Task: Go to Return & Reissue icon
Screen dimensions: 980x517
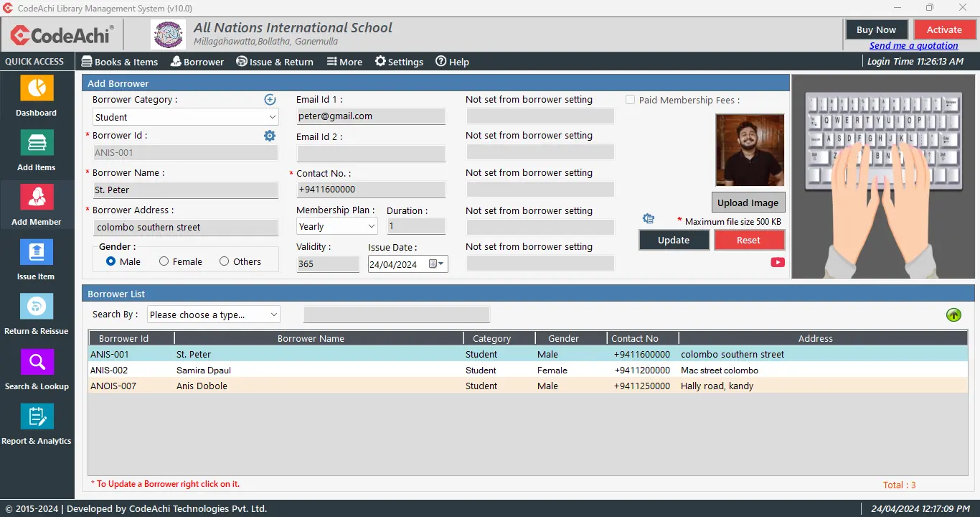Action: click(37, 307)
